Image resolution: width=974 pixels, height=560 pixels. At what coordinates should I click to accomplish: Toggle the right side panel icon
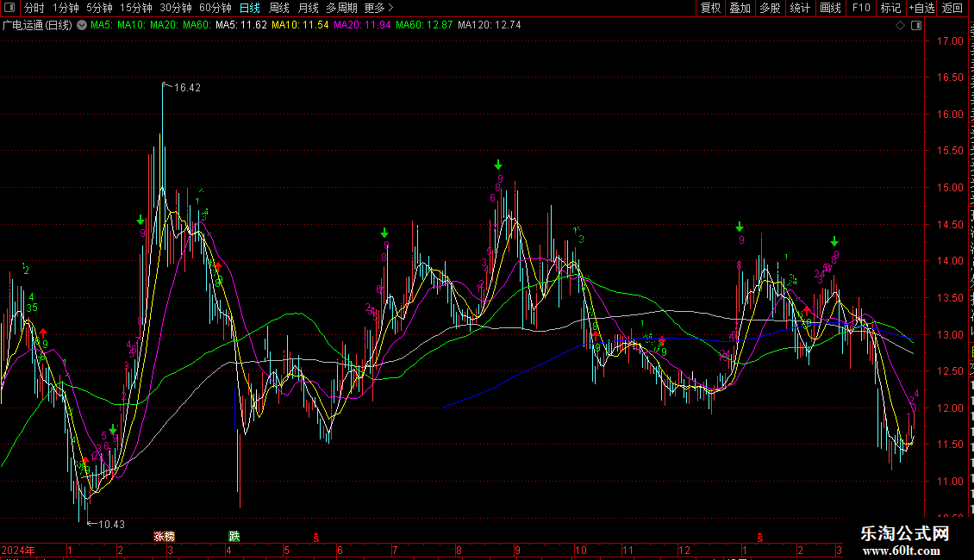click(x=916, y=25)
